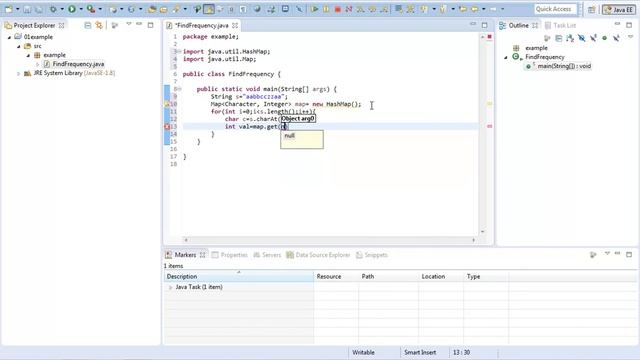Click the Save icon in toolbar
This screenshot has height=360, width=640.
(x=27, y=9)
